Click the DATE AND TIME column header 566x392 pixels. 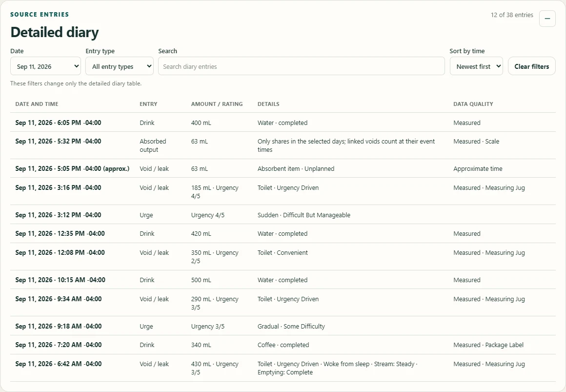coord(37,104)
